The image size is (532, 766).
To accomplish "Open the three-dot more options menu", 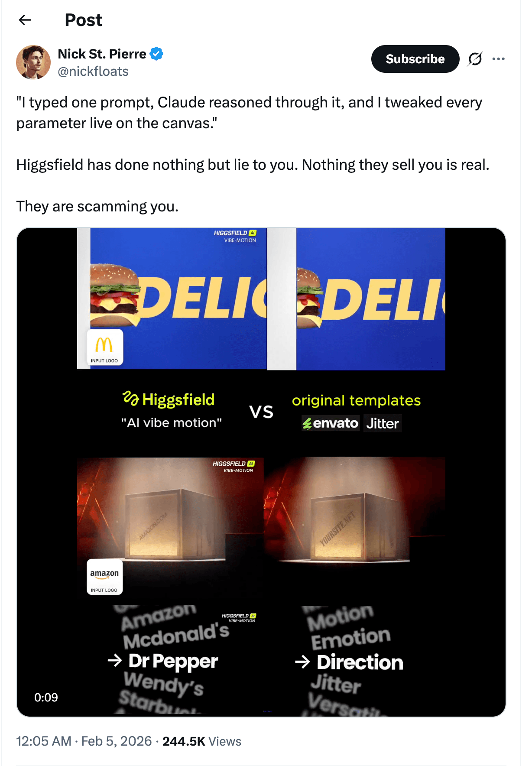I will point(499,59).
